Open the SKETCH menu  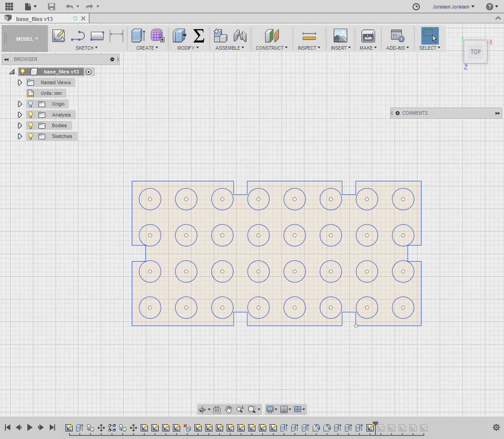86,48
